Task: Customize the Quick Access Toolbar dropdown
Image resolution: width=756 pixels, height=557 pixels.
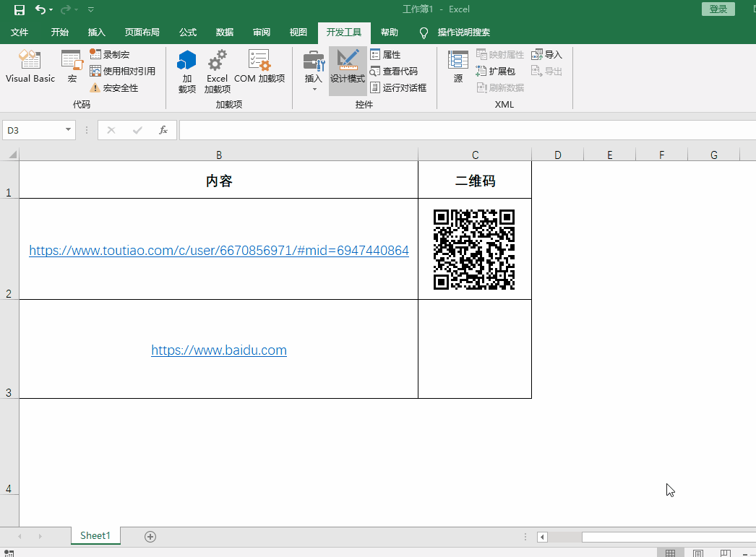Action: coord(90,9)
